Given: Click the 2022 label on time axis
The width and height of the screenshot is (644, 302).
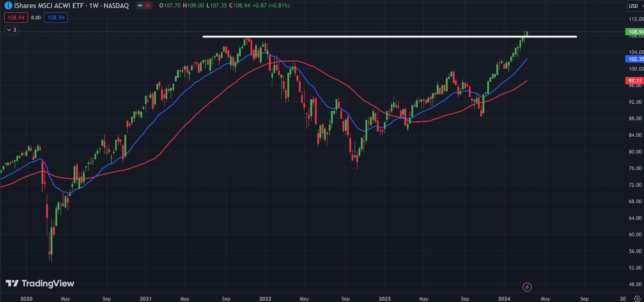Looking at the screenshot, I should (x=265, y=298).
